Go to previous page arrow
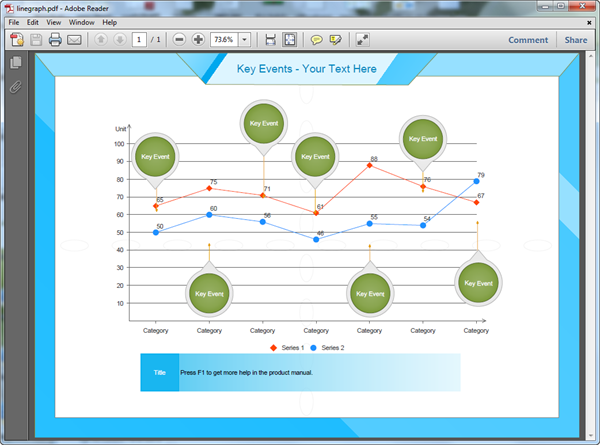The width and height of the screenshot is (600, 445). coord(101,39)
